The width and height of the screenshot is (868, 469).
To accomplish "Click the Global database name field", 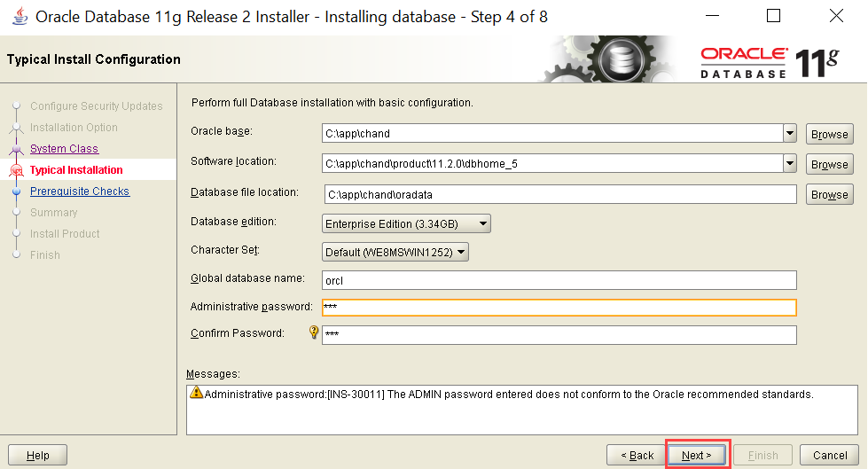I will coord(559,280).
